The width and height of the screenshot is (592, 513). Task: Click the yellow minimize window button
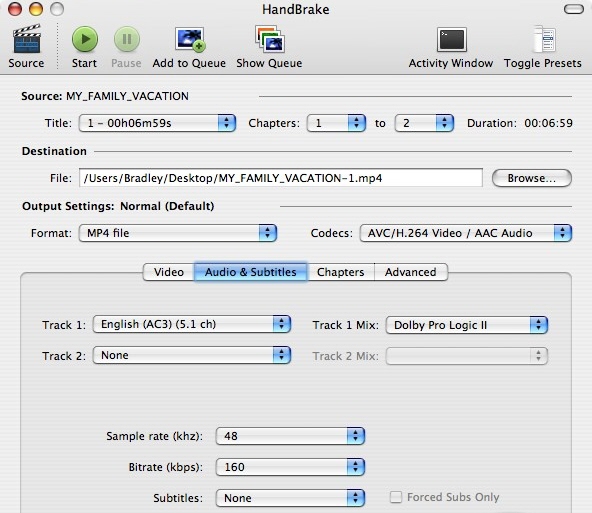click(x=36, y=9)
